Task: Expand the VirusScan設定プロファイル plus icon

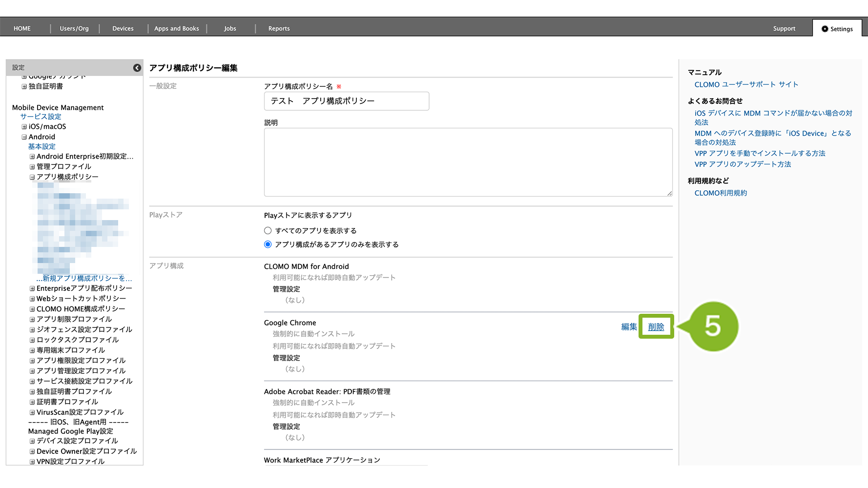Action: click(32, 412)
